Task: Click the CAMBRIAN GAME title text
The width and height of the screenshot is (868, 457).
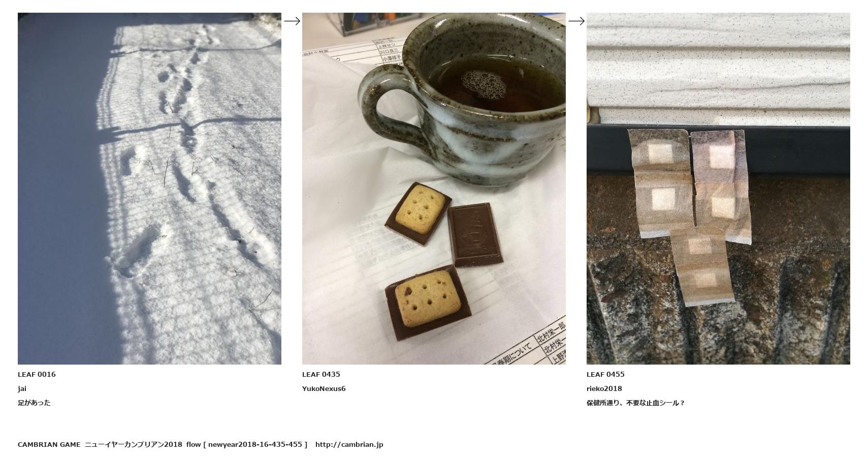Action: tap(49, 444)
